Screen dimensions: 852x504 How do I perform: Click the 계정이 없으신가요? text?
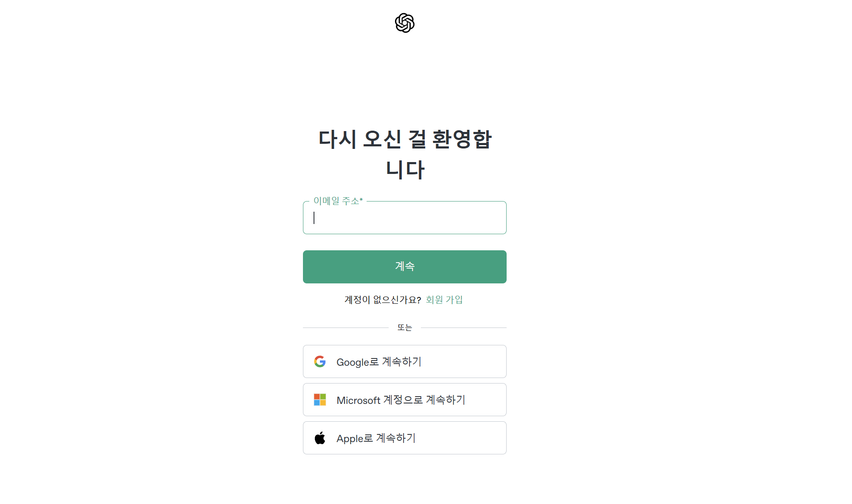(x=383, y=300)
